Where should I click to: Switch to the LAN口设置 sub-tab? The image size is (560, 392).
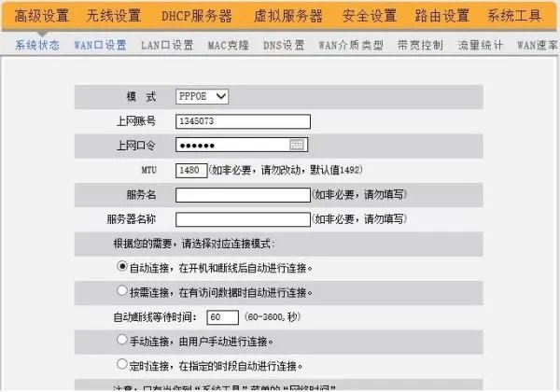167,46
